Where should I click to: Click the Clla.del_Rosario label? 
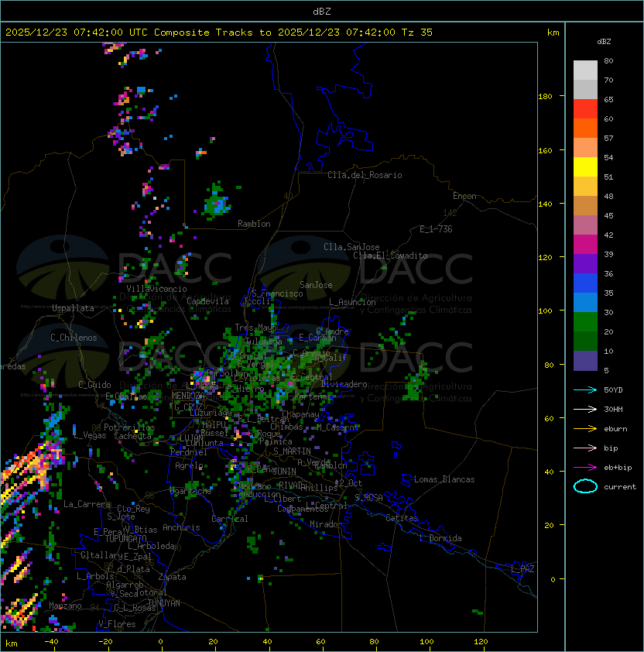click(x=365, y=175)
